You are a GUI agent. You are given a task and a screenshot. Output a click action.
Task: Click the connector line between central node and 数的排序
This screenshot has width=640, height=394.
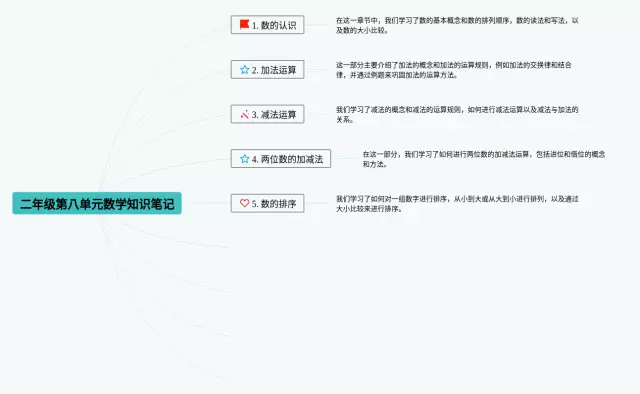coord(206,203)
